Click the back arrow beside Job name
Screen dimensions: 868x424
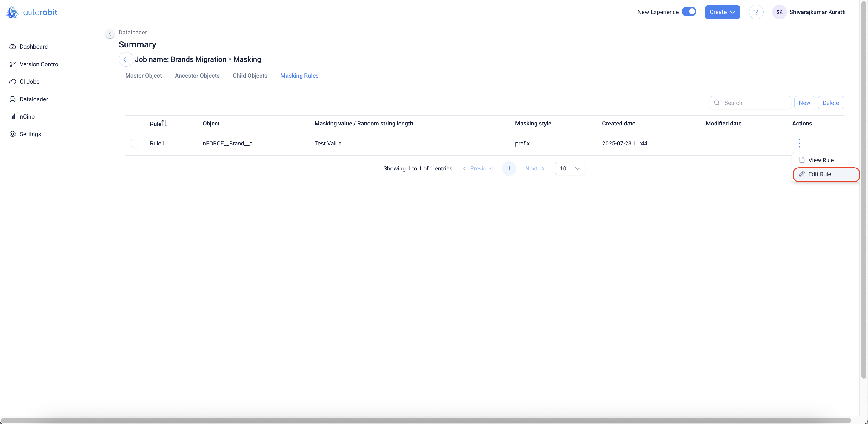point(126,59)
